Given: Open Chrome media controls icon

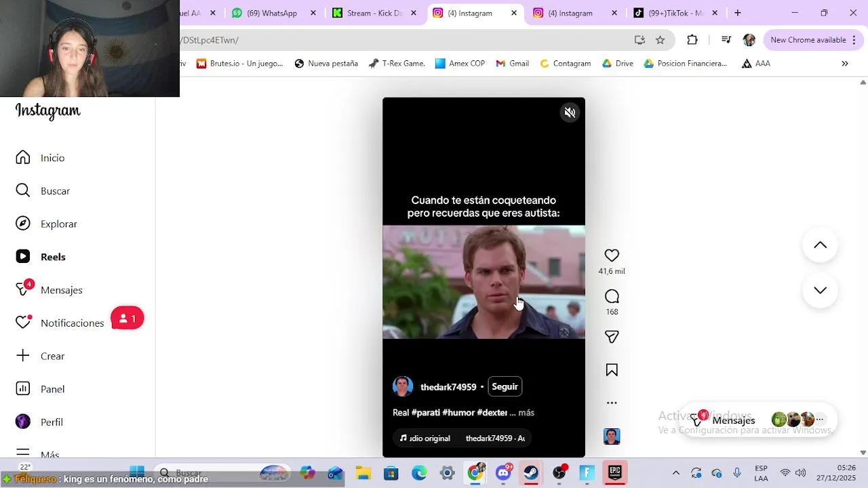Looking at the screenshot, I should point(726,40).
